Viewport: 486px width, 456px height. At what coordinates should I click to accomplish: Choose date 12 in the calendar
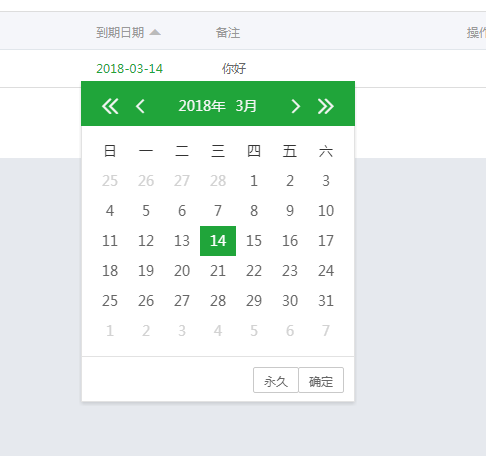tap(146, 241)
